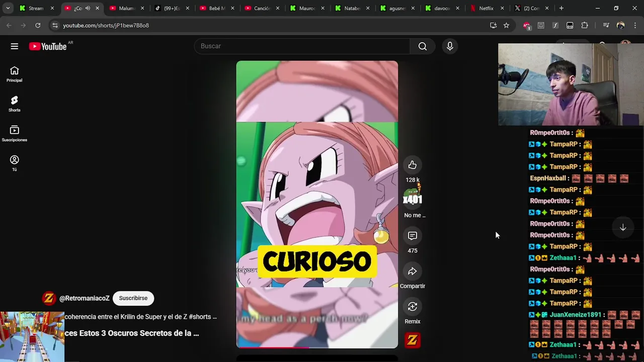Start voice search with microphone icon

click(x=450, y=46)
